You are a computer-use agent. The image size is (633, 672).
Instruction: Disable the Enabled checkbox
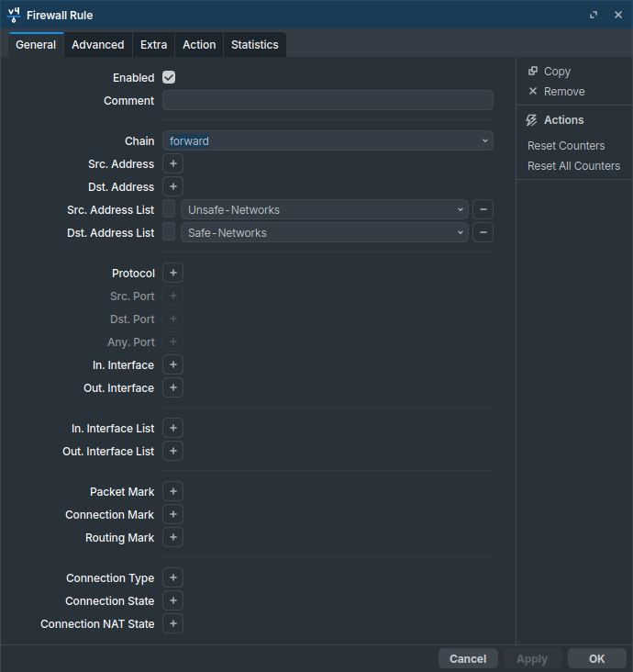tap(169, 78)
